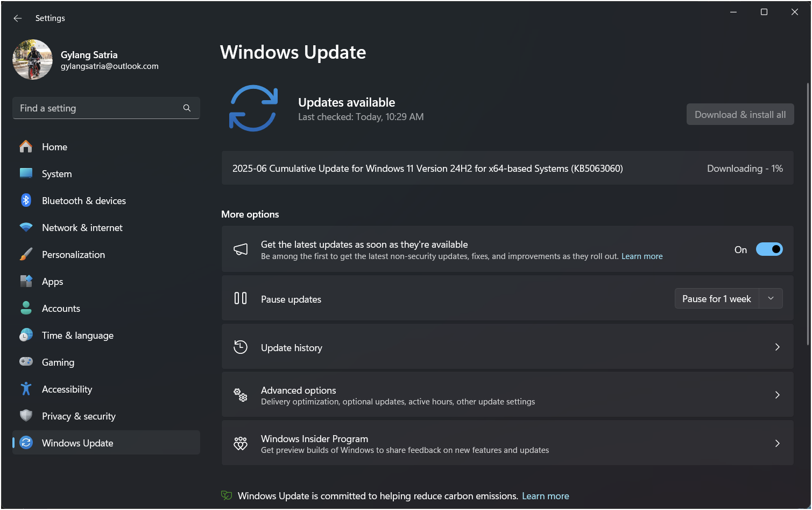Click the Gaming controller icon
The width and height of the screenshot is (812, 510).
coord(26,361)
